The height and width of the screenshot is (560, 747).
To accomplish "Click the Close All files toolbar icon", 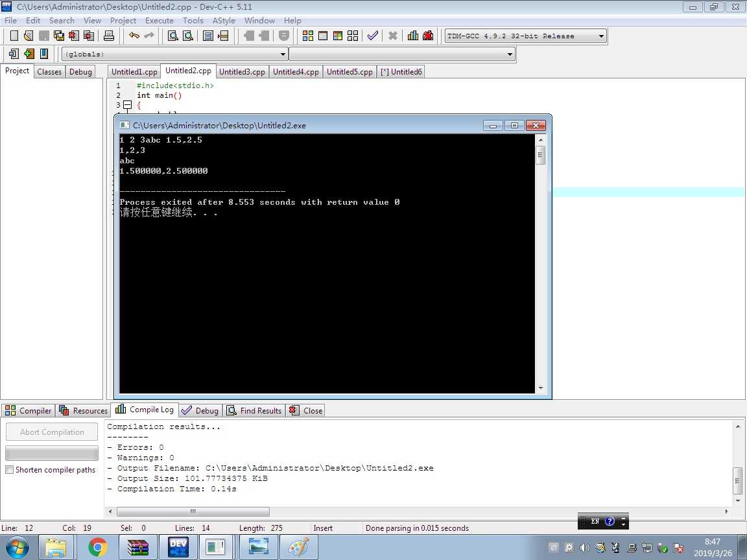I will 89,36.
